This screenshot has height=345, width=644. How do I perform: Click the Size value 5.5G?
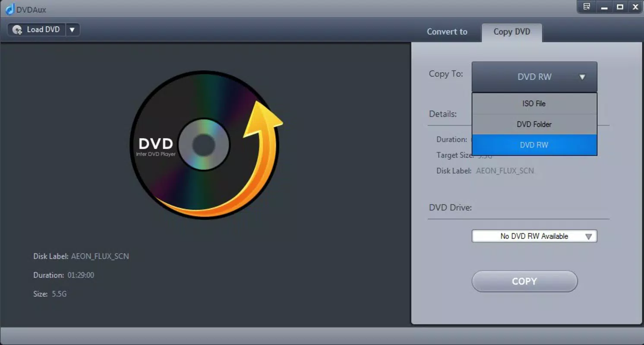point(59,294)
